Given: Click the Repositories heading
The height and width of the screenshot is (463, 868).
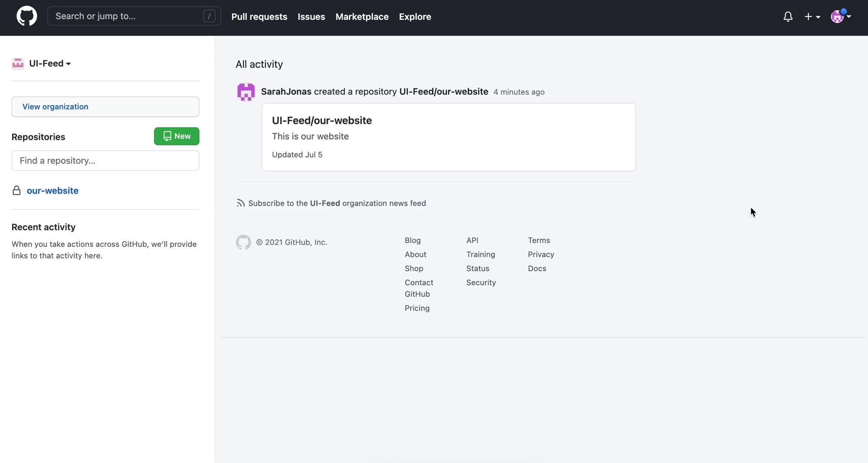Looking at the screenshot, I should (38, 137).
